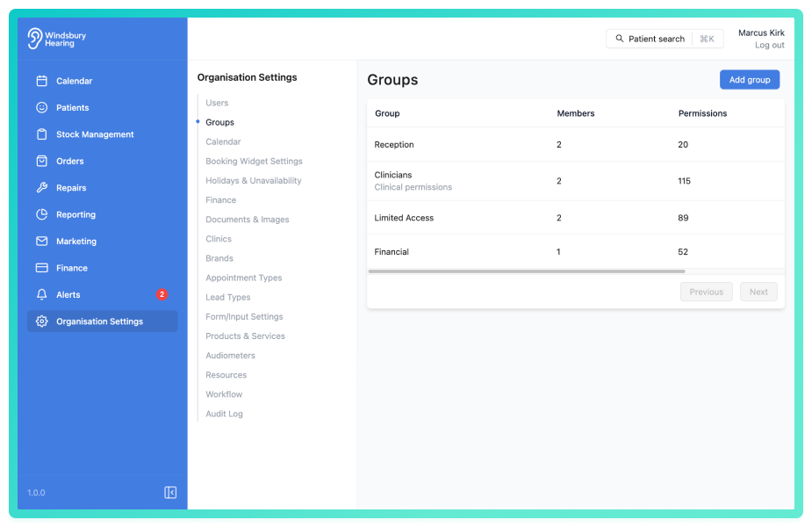The height and width of the screenshot is (527, 812).
Task: Open Users settings
Action: (217, 103)
